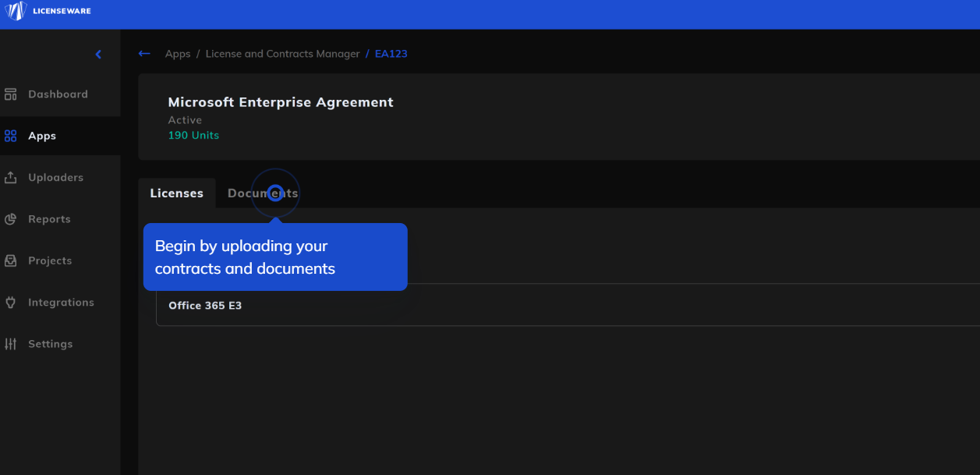980x475 pixels.
Task: Click the Licenseware logo icon
Action: [x=16, y=11]
